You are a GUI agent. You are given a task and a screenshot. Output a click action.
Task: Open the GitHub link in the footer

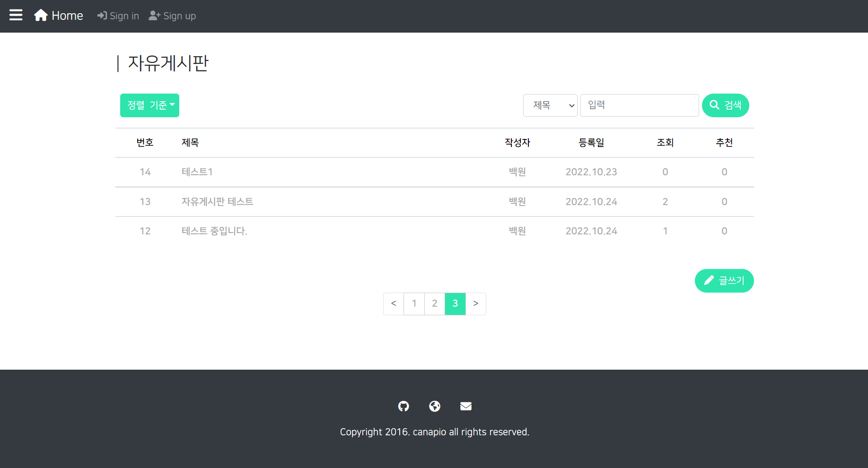[403, 406]
